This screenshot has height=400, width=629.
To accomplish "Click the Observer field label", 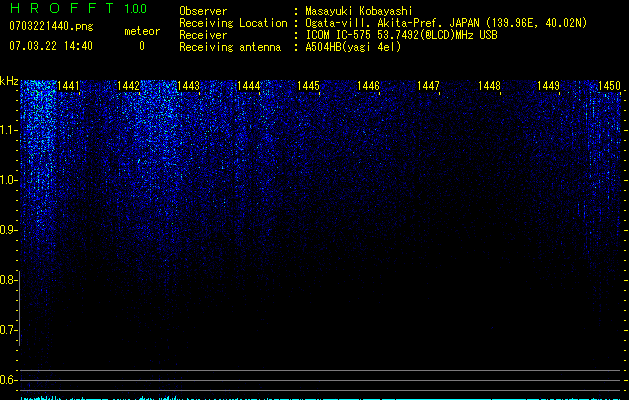I will point(203,11).
